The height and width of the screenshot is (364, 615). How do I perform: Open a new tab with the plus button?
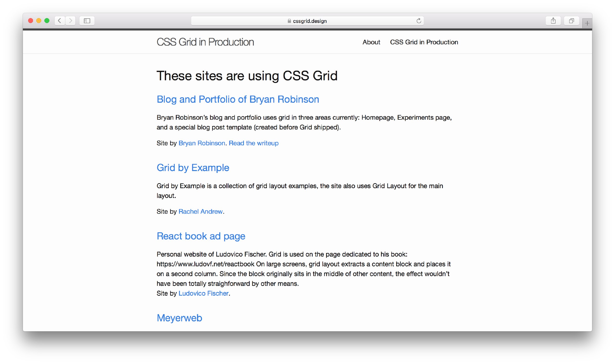point(587,23)
